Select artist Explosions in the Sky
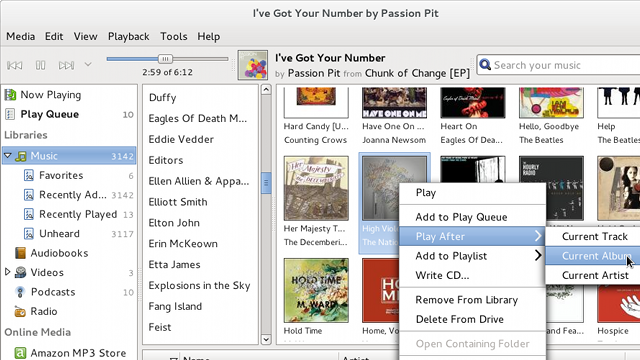This screenshot has width=640, height=360. [200, 286]
